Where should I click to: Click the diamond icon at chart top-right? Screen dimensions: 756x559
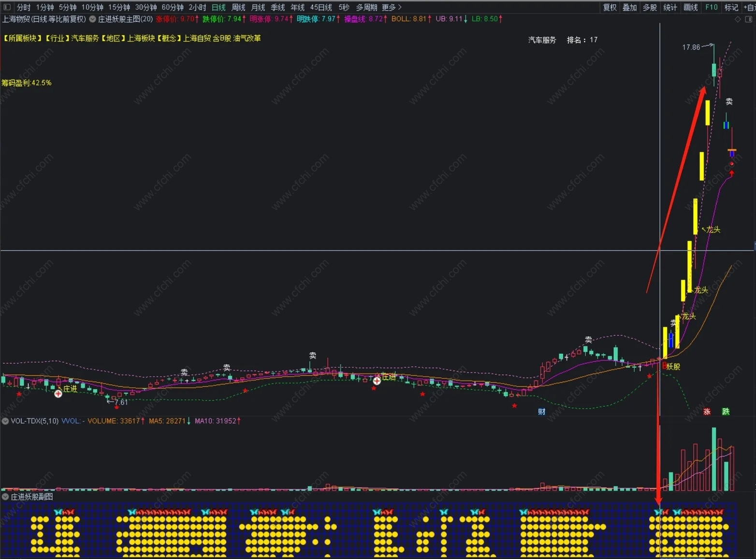click(738, 19)
